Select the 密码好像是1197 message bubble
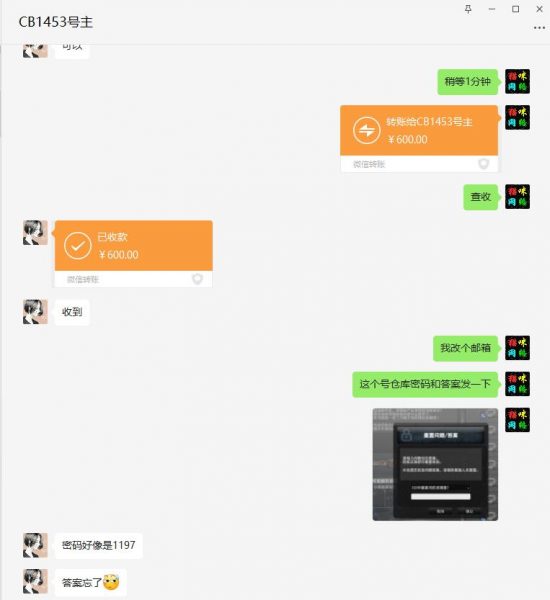This screenshot has height=600, width=550. click(x=99, y=545)
